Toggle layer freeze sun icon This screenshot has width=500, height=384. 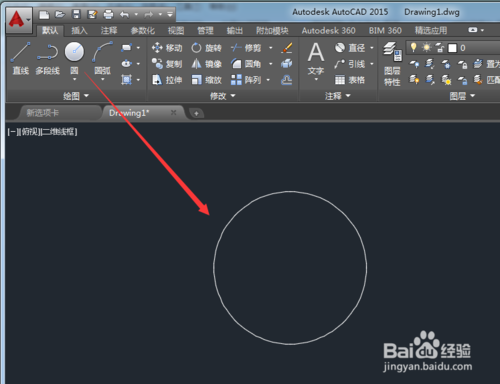point(426,48)
